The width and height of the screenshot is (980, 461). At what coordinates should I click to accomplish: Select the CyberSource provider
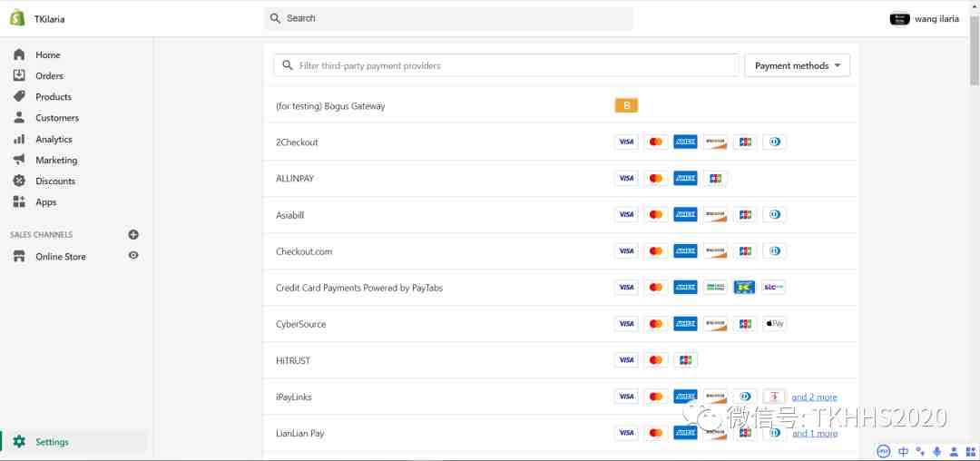click(300, 324)
